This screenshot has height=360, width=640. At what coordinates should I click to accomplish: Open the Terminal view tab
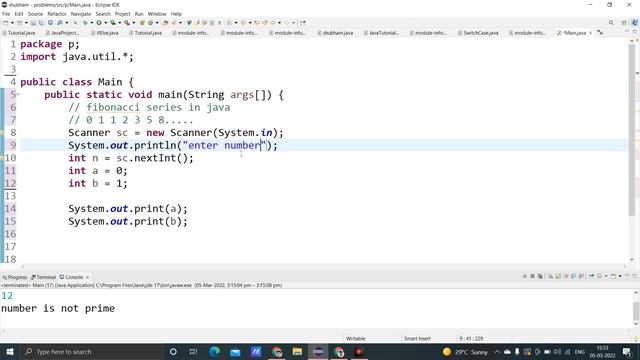[x=43, y=277]
